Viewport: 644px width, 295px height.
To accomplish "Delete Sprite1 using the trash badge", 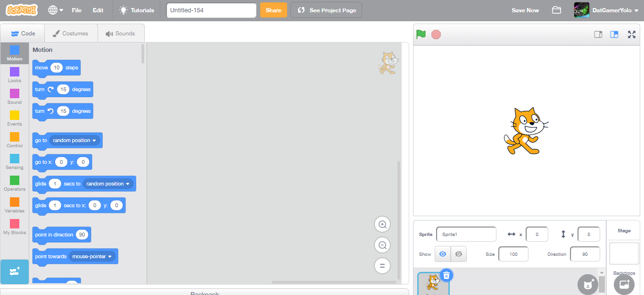I will (446, 275).
